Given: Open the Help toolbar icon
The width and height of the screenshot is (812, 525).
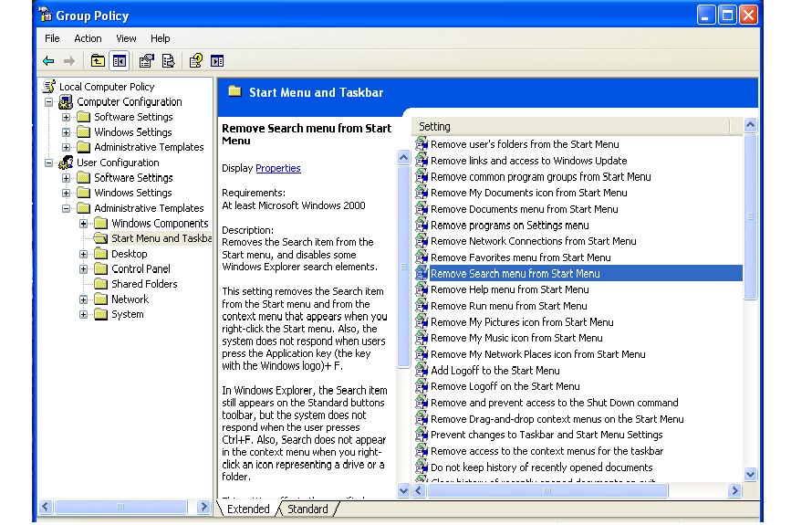Looking at the screenshot, I should 196,61.
